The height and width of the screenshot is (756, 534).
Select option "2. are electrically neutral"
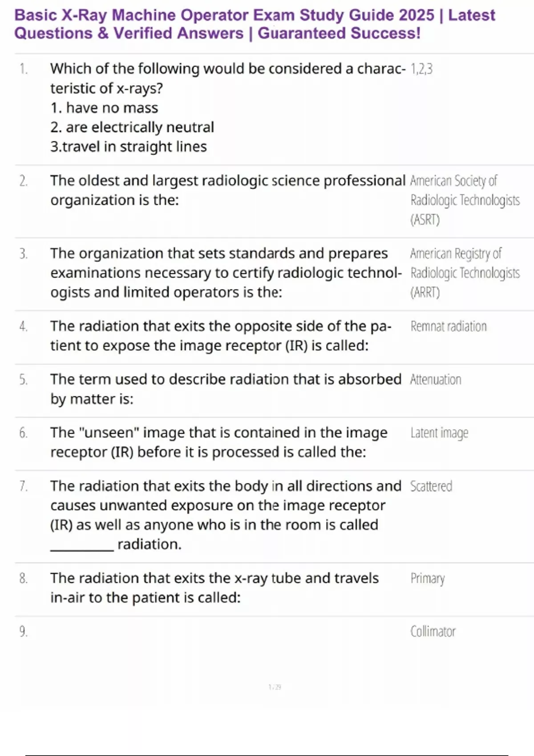(x=132, y=127)
